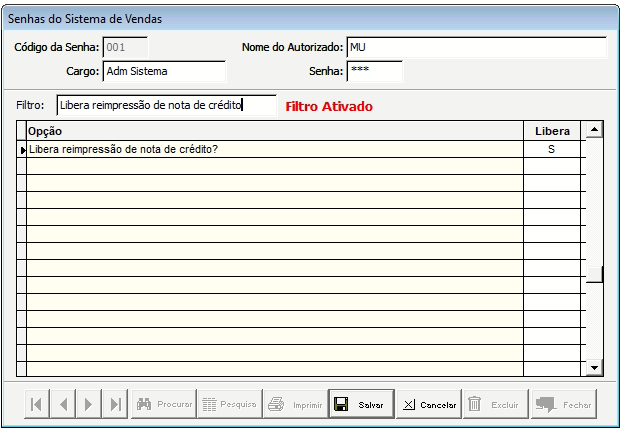This screenshot has width=623, height=429.
Task: Click the scrollbar down arrow
Action: pos(594,368)
